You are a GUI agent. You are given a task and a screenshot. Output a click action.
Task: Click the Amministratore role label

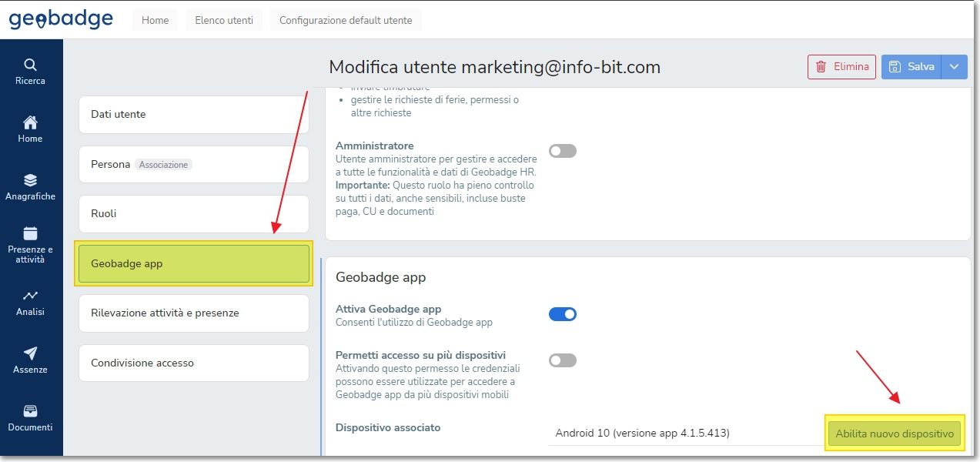pos(375,146)
